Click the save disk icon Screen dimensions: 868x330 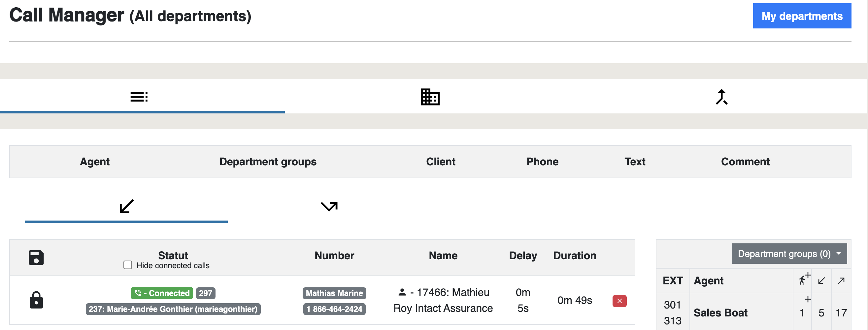[x=36, y=258]
